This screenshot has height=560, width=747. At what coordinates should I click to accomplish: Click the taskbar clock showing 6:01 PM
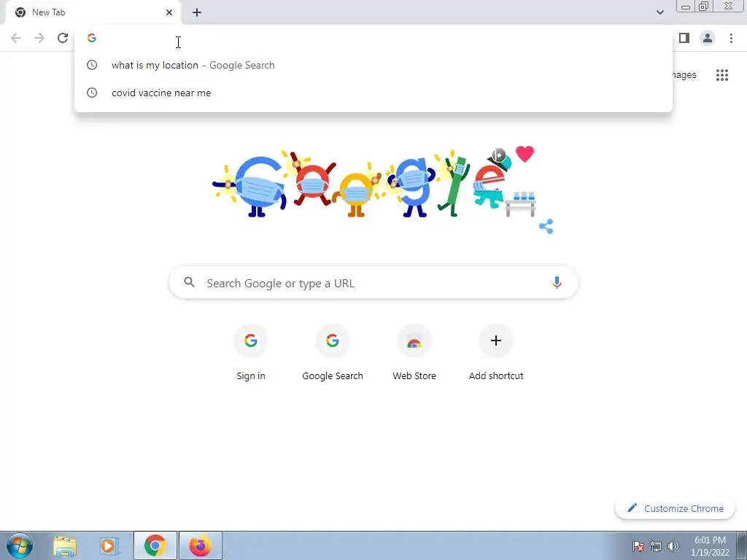pos(710,546)
